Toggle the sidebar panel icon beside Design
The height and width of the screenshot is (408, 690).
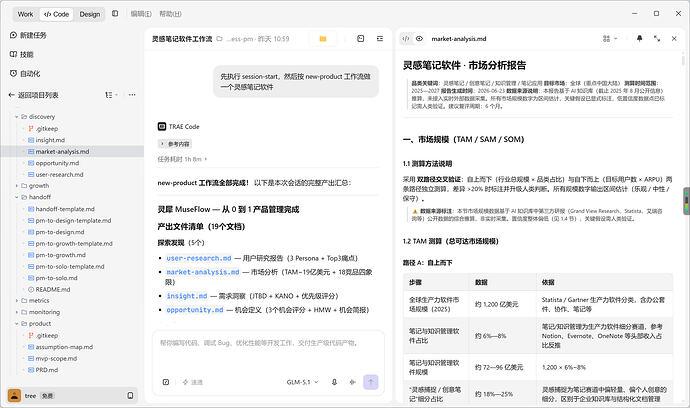click(115, 14)
